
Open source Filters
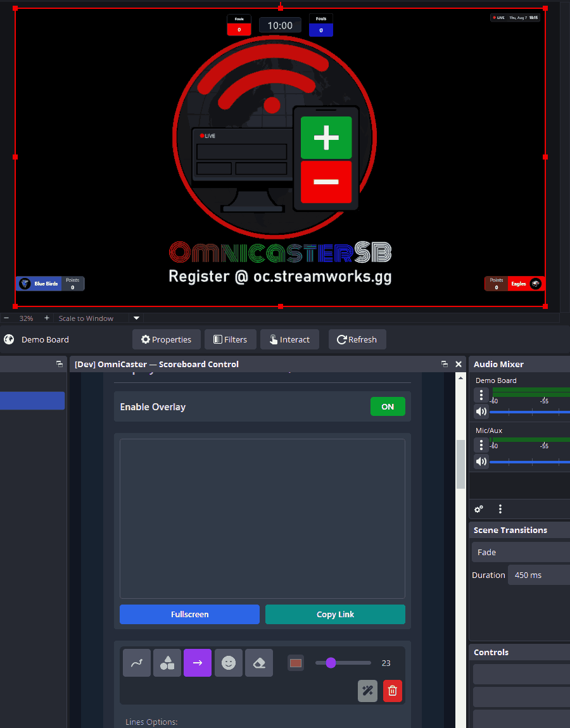[231, 339]
